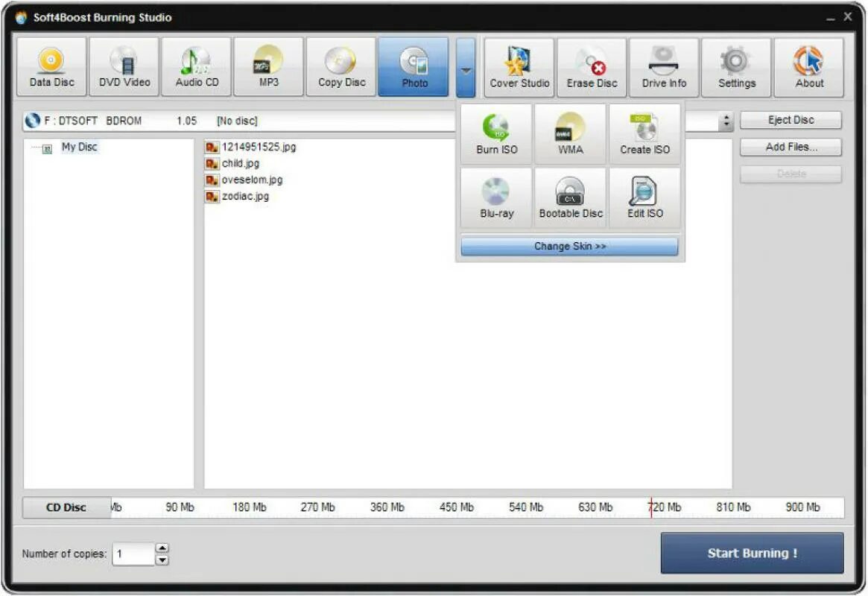Select the WMA disc option
Image resolution: width=868 pixels, height=596 pixels.
[570, 134]
